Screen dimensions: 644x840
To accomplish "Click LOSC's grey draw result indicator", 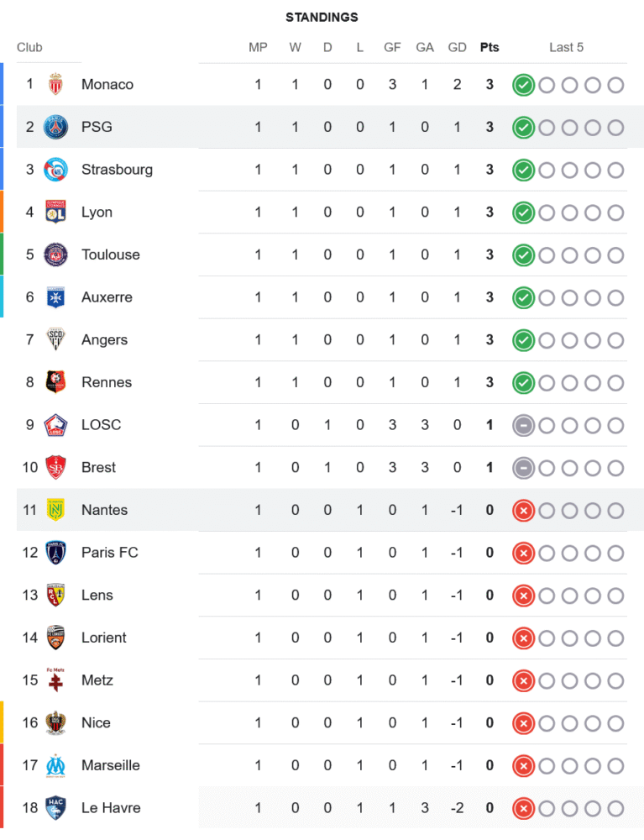I will [523, 425].
